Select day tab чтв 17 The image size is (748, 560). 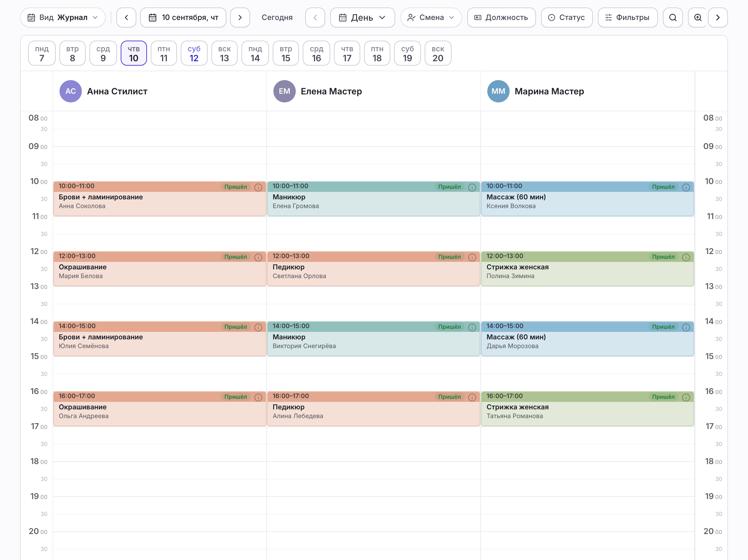point(347,53)
